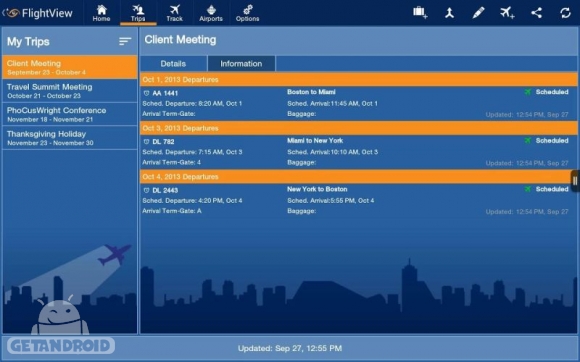The width and height of the screenshot is (580, 362).
Task: Click the Oct 3, 2013 Departures header
Action: pos(358,128)
